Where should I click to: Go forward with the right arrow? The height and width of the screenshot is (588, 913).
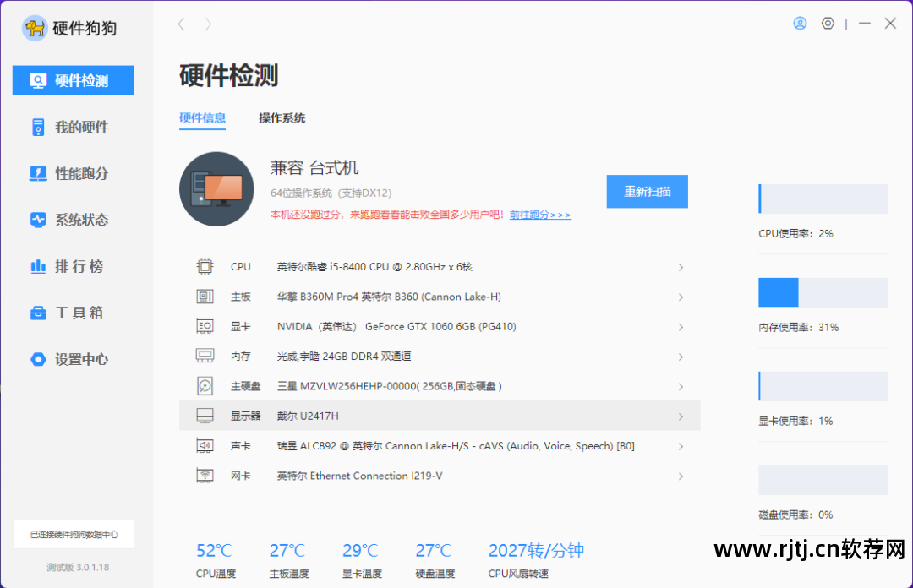tap(208, 24)
